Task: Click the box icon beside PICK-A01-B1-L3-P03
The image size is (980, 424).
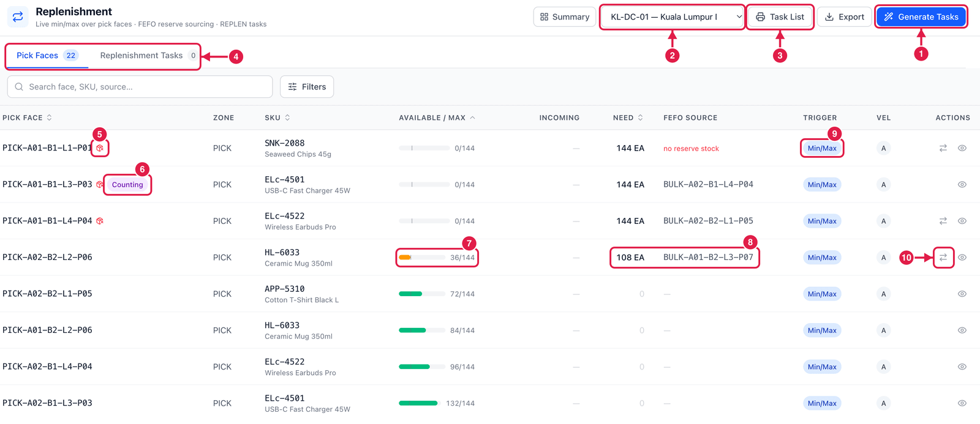Action: (100, 185)
